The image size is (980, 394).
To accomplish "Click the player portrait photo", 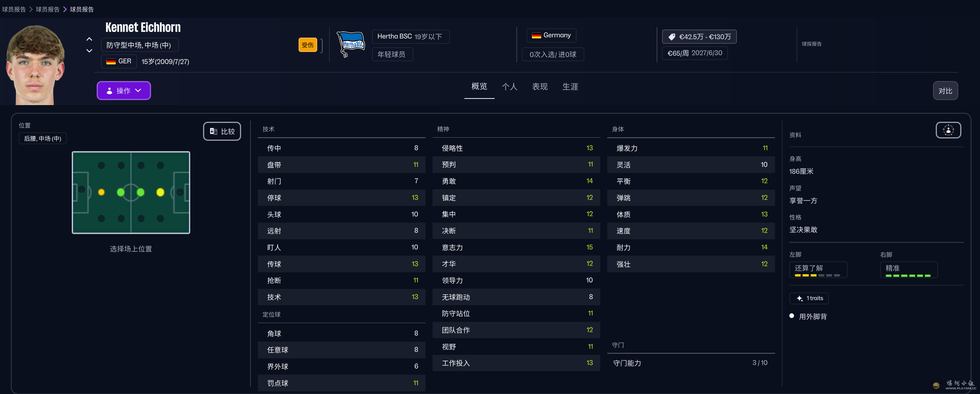I will (x=35, y=62).
